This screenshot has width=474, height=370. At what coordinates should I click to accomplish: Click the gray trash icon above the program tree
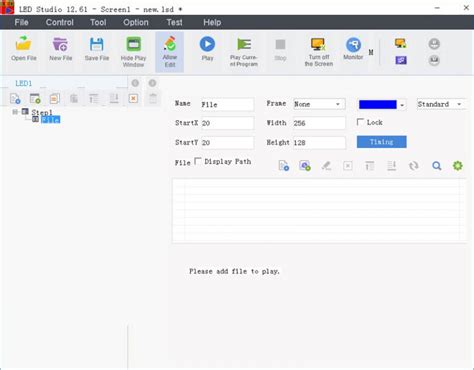pos(153,99)
